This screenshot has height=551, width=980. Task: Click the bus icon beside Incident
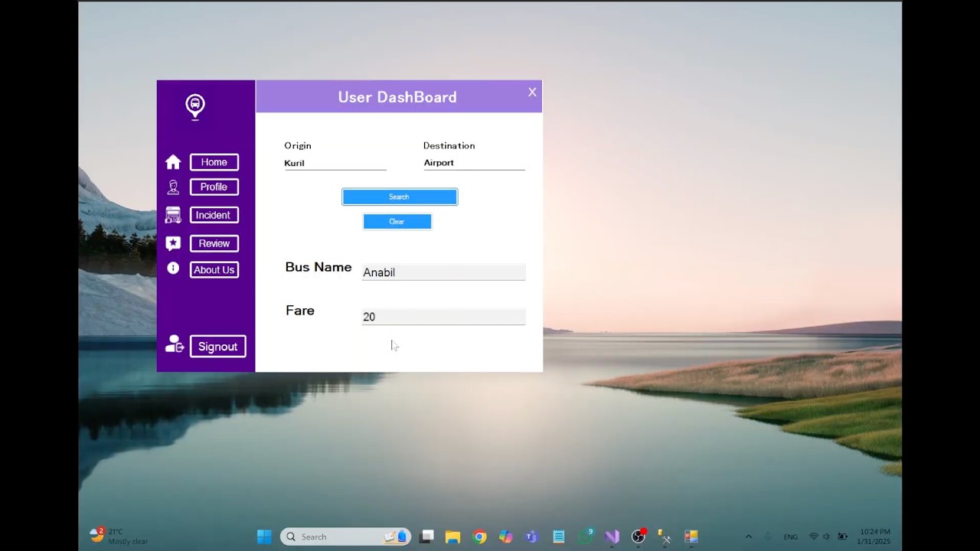point(173,216)
